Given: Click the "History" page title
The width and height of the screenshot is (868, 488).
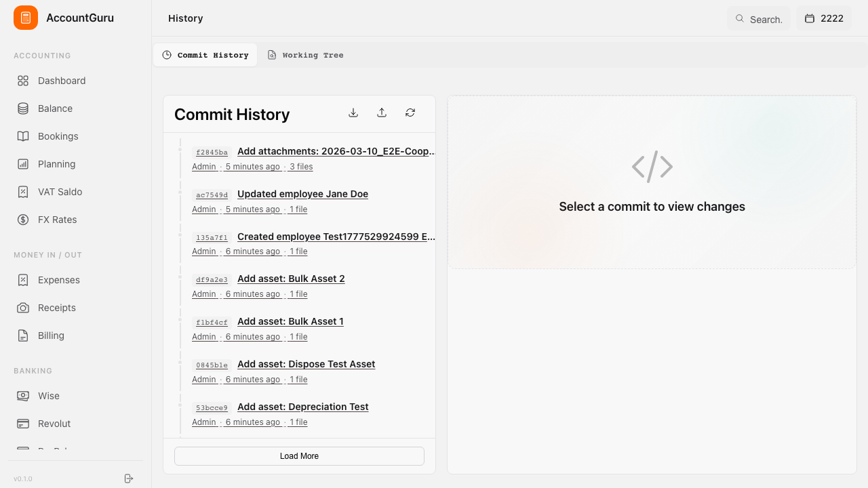Looking at the screenshot, I should tap(186, 18).
